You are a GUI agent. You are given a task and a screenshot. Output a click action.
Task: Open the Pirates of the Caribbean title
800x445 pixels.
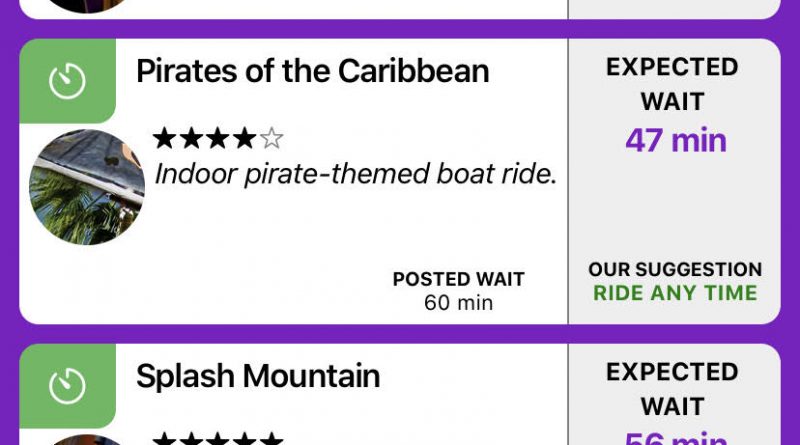pos(312,70)
